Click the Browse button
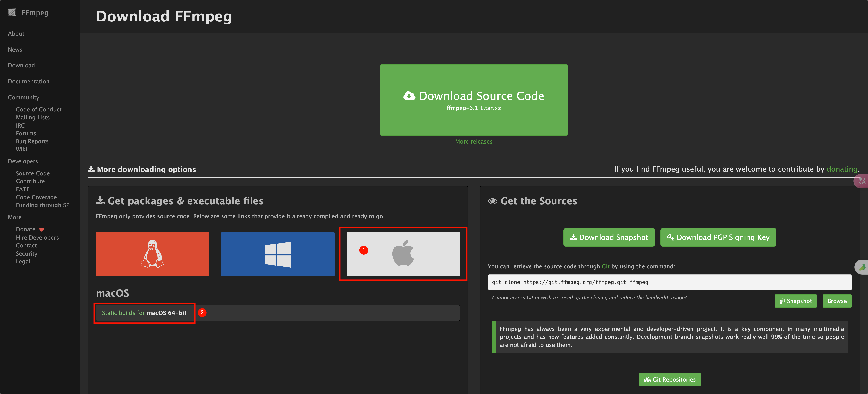The height and width of the screenshot is (394, 868). 837,301
